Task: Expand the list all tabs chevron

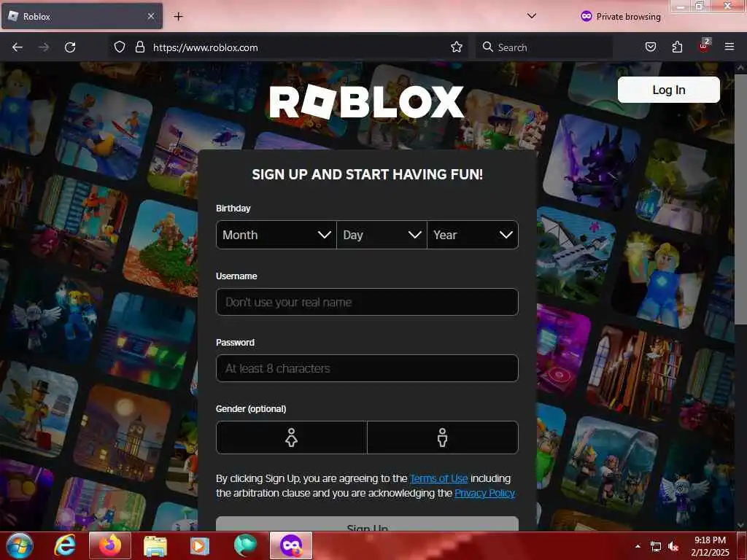Action: click(x=532, y=16)
